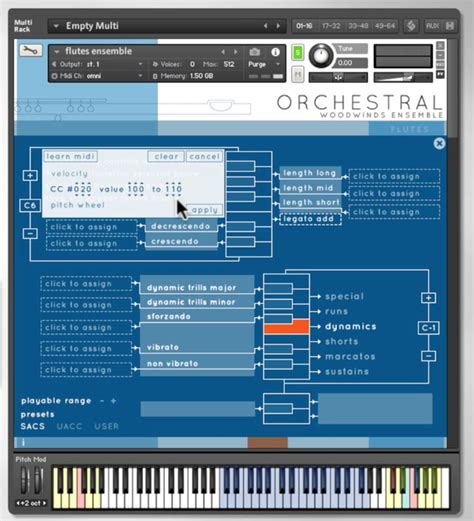The image size is (474, 521).
Task: Select the marcatos articulation group
Action: tap(350, 356)
